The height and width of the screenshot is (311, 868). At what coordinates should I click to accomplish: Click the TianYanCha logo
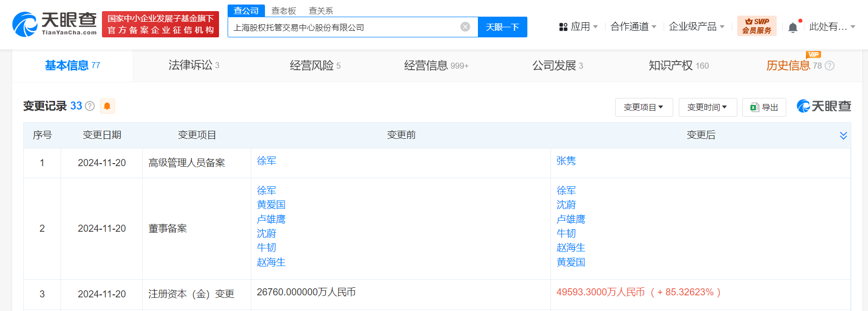click(x=55, y=24)
